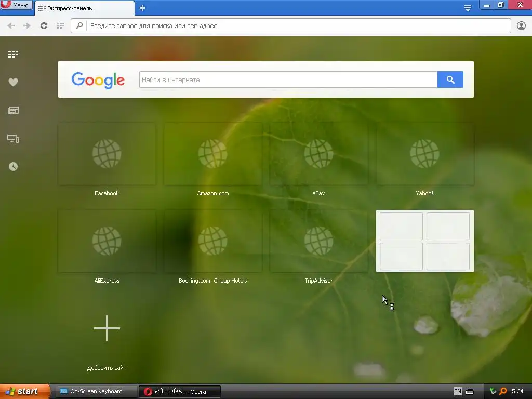Open the Windows start button
The height and width of the screenshot is (399, 532).
pyautogui.click(x=25, y=392)
